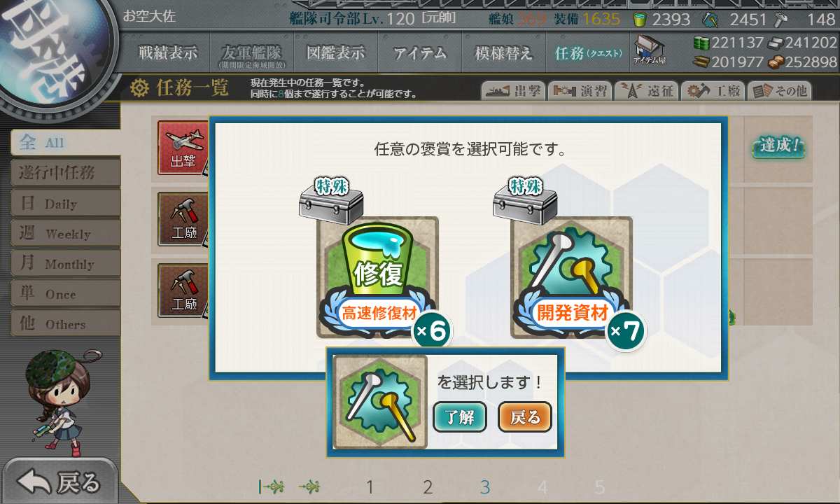Image resolution: width=840 pixels, height=504 pixels.
Task: Go to quest page 2
Action: (428, 487)
